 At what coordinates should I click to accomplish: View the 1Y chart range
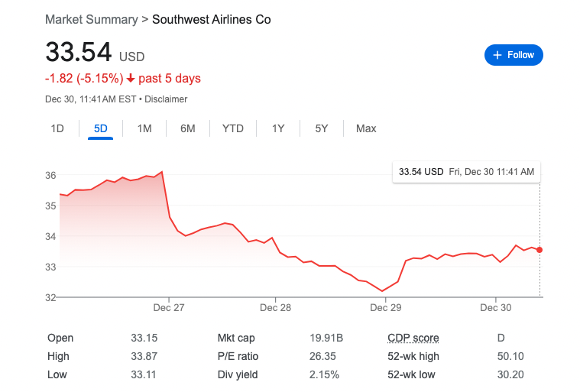[278, 128]
